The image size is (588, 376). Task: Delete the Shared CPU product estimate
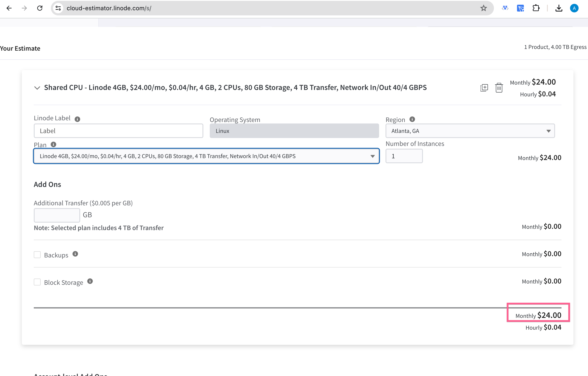499,87
